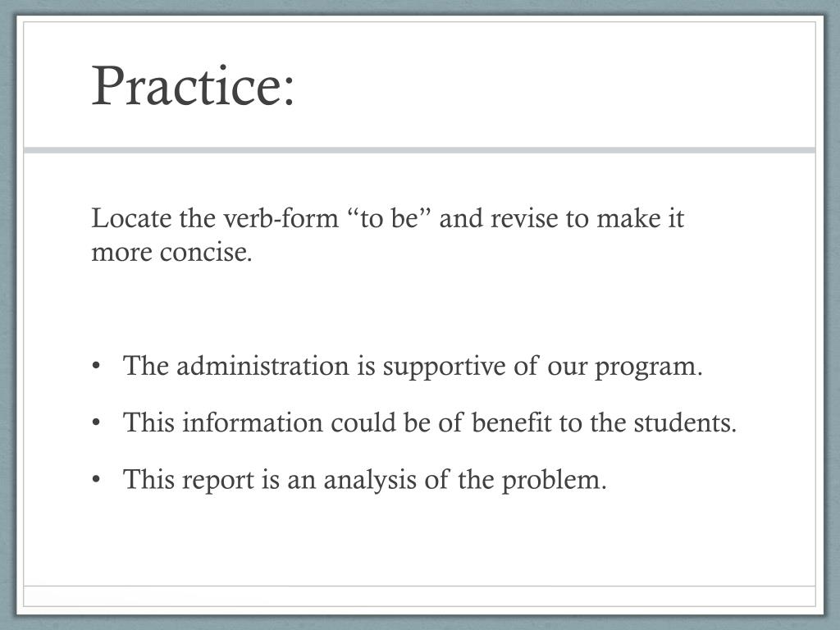Screen dimensions: 840x630
Task: Select the word "benefit"
Action: coord(512,422)
